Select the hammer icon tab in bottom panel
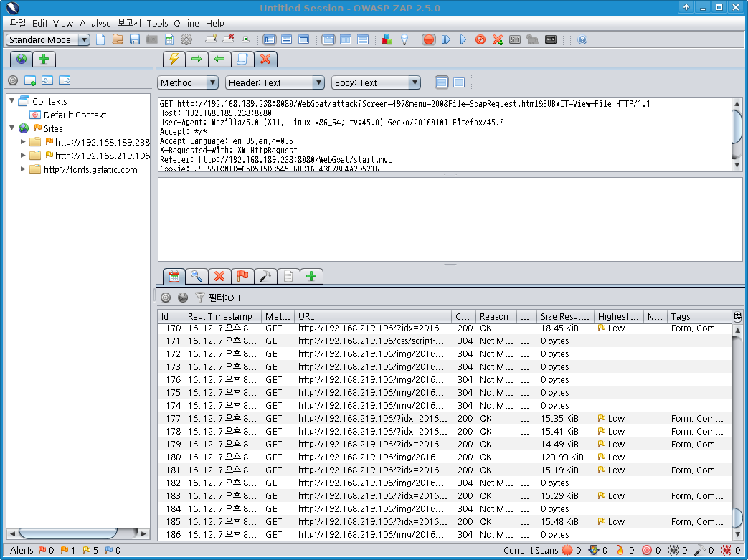 point(265,276)
